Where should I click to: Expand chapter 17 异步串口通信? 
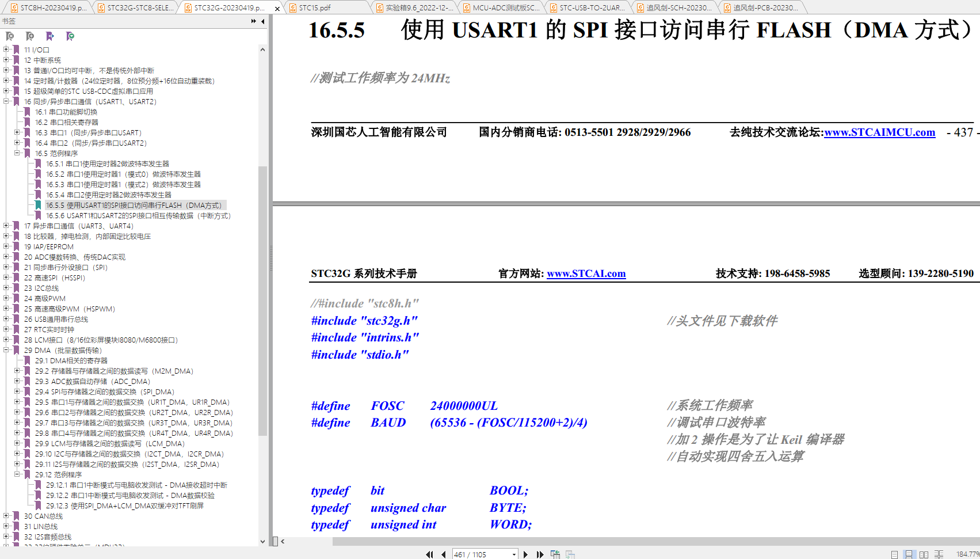click(x=6, y=226)
